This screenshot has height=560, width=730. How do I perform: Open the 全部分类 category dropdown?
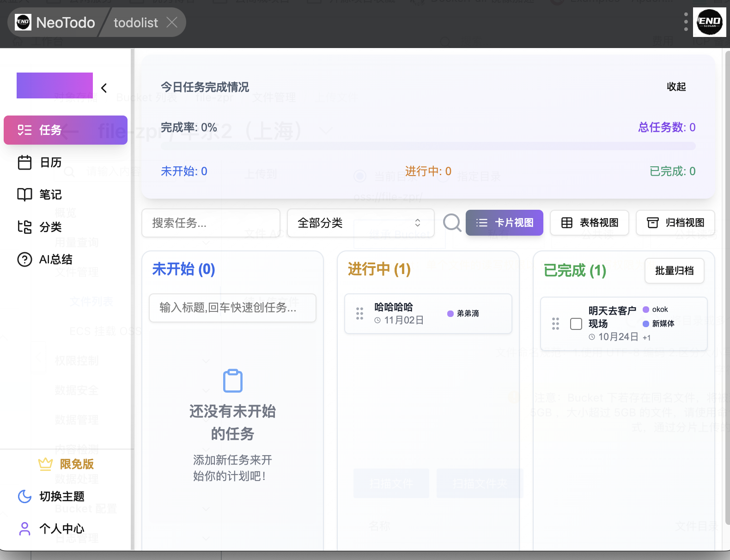point(361,223)
